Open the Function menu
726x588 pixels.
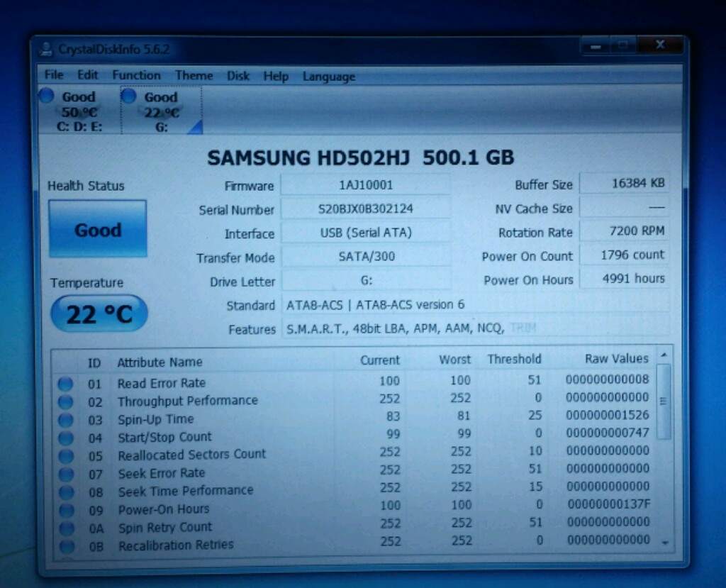136,75
